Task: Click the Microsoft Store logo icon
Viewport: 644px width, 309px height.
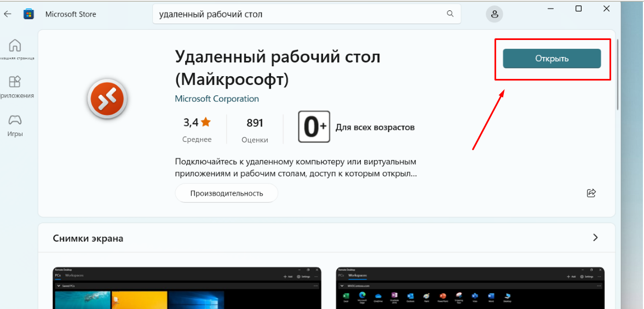Action: [x=28, y=14]
